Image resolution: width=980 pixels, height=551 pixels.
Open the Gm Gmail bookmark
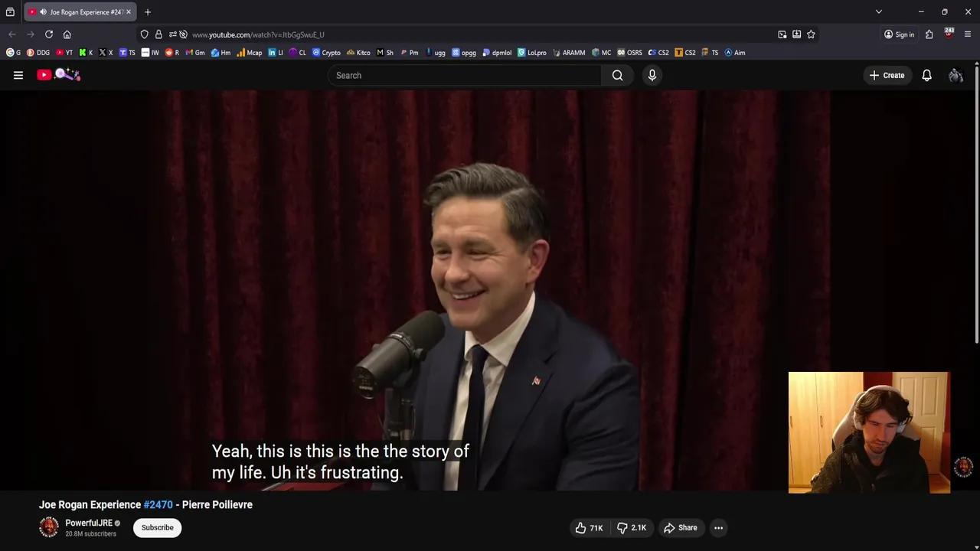pyautogui.click(x=195, y=53)
